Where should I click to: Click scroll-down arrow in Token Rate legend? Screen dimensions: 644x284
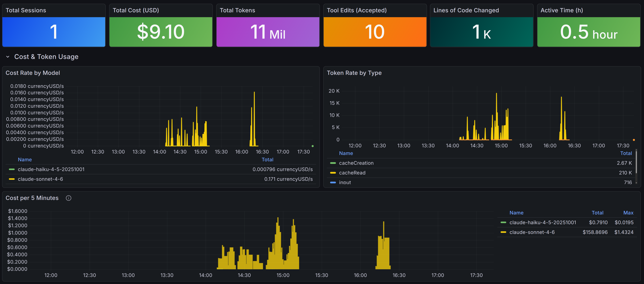636,183
